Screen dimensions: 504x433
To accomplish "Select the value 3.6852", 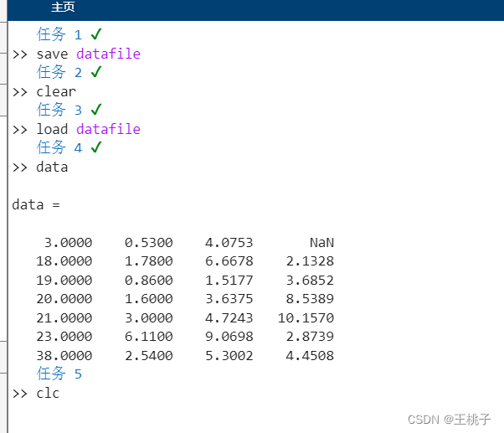I will click(310, 281).
